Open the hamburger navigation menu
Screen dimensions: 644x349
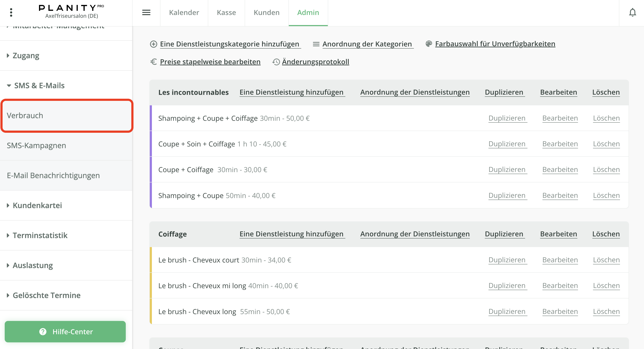point(146,12)
